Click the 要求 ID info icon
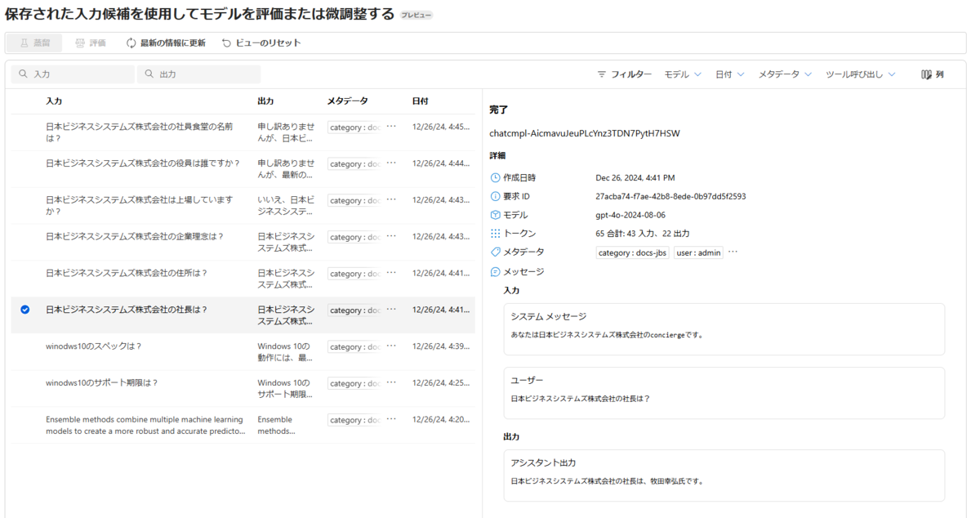The width and height of the screenshot is (980, 518). tap(495, 197)
